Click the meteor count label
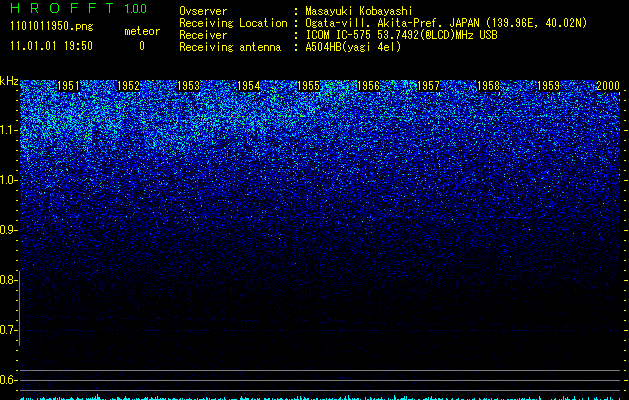Screen dimensions: 629x400 coord(142,31)
